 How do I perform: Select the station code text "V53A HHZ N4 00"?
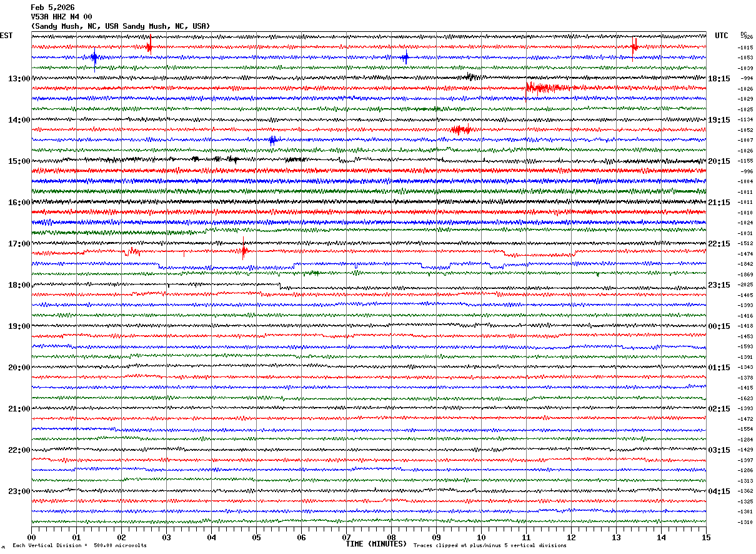[61, 17]
